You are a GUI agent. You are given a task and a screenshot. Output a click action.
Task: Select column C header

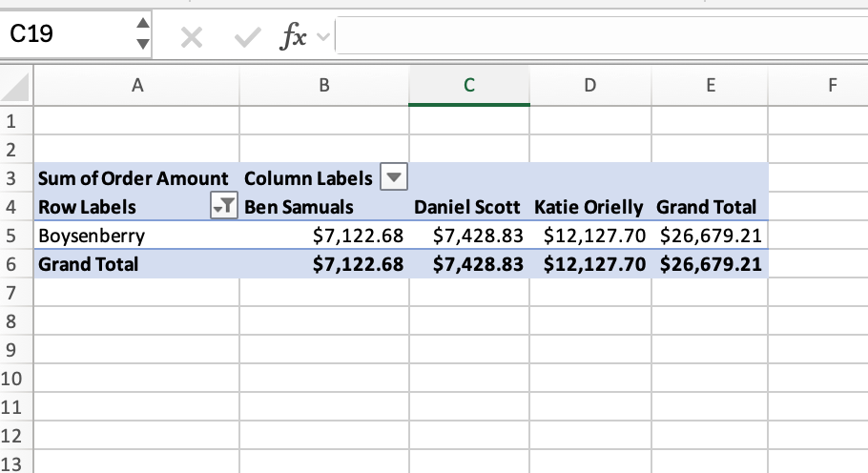pyautogui.click(x=469, y=85)
